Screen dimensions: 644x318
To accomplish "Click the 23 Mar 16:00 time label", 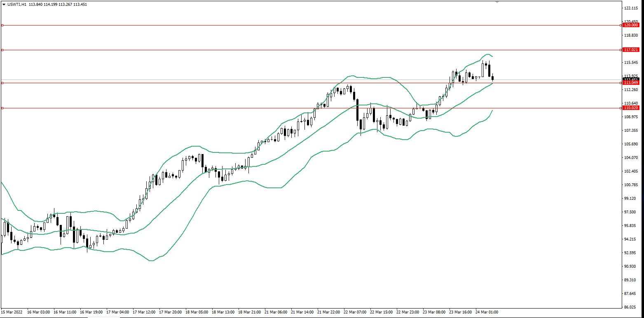I will 460,312.
